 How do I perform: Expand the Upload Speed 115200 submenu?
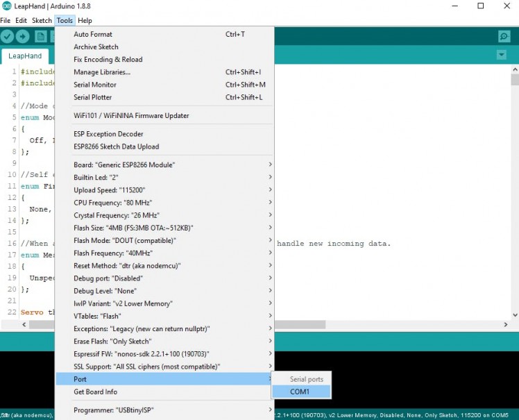[164, 190]
